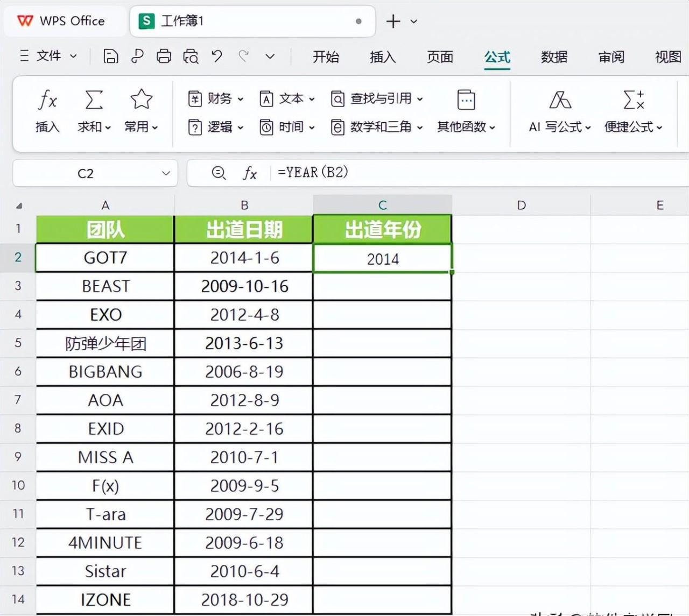Viewport: 689px width, 616px height.
Task: Open the print preview icon
Action: [x=191, y=56]
